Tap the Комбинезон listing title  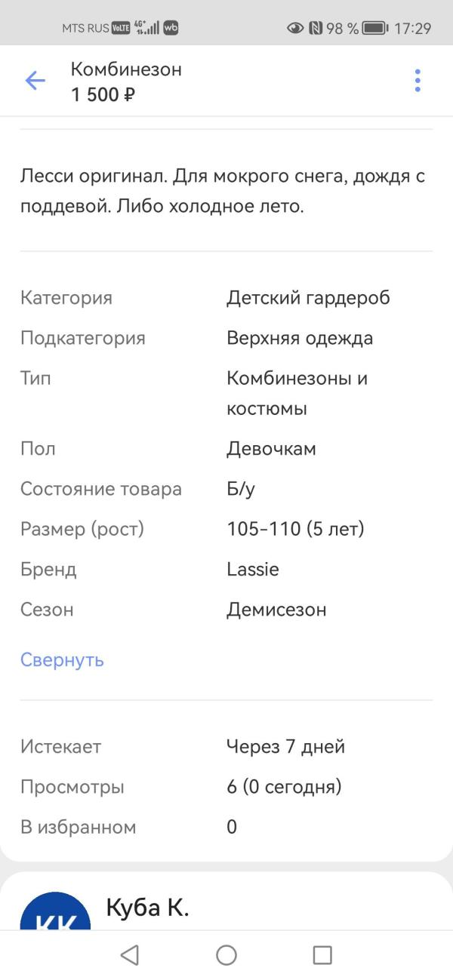tap(126, 69)
